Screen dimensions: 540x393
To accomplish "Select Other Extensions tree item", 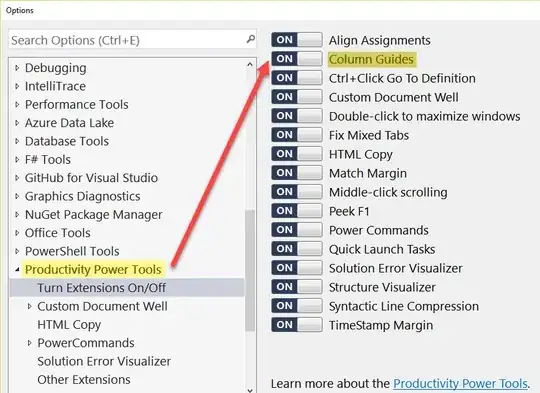I will coord(84,380).
